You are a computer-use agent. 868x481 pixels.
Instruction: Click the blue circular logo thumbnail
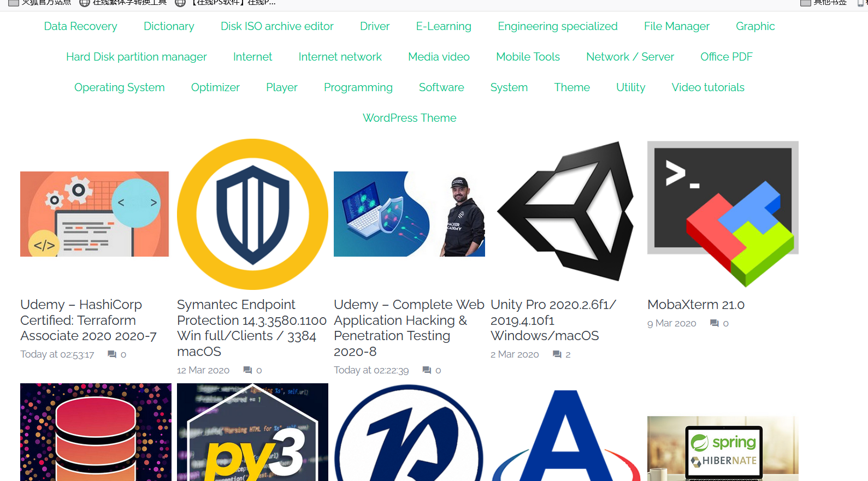click(x=409, y=432)
